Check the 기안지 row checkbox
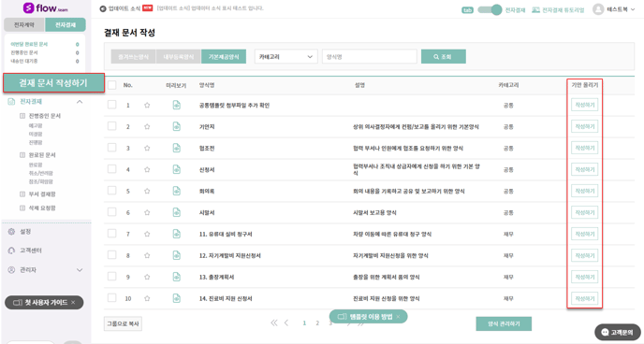The width and height of the screenshot is (644, 344). pyautogui.click(x=111, y=126)
